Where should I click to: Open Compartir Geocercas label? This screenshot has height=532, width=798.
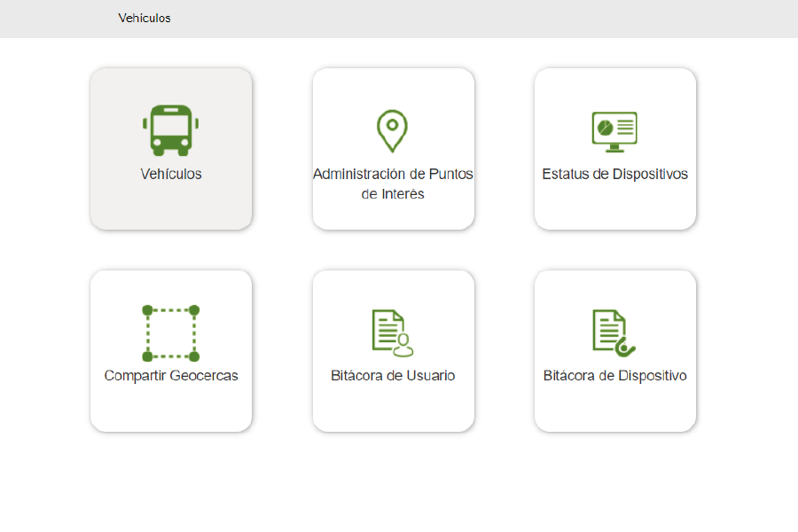point(171,376)
